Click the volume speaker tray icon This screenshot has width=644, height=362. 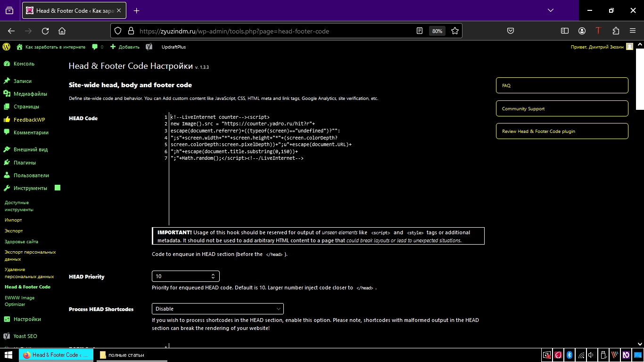[x=592, y=355]
